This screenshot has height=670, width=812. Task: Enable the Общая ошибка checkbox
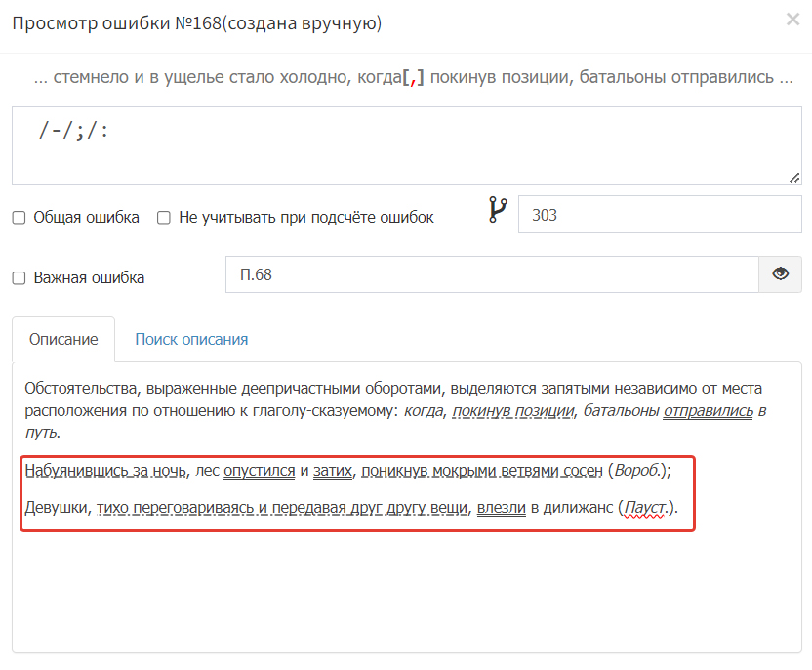19,218
